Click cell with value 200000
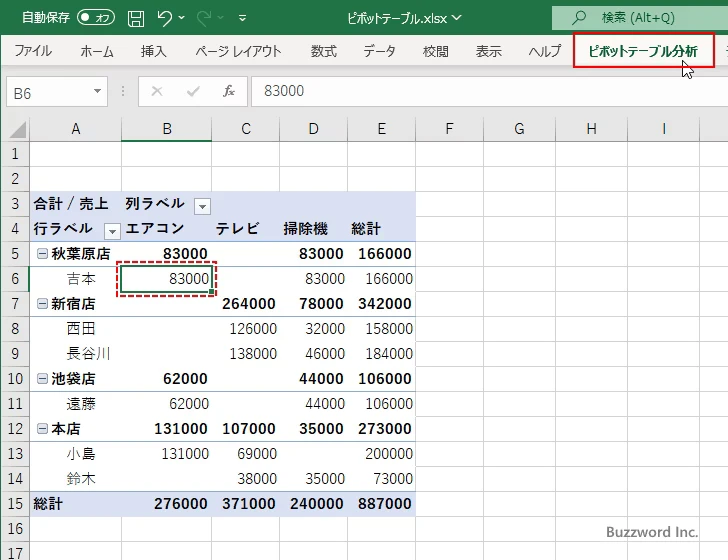This screenshot has height=560, width=728. 382,454
